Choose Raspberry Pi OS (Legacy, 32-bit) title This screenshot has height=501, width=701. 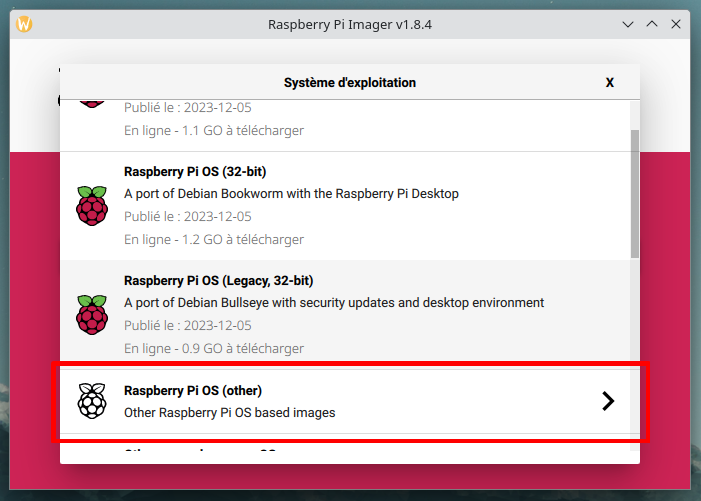[x=219, y=281]
